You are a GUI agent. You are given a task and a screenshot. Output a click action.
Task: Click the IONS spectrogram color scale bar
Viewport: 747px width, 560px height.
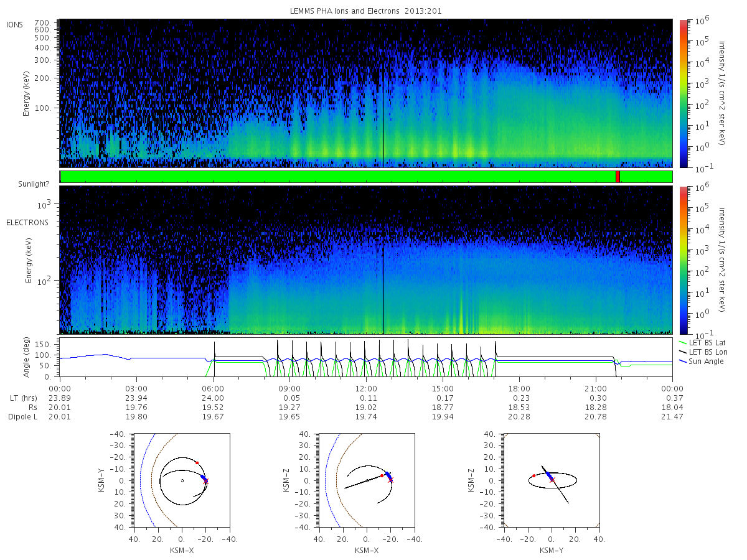pos(684,93)
